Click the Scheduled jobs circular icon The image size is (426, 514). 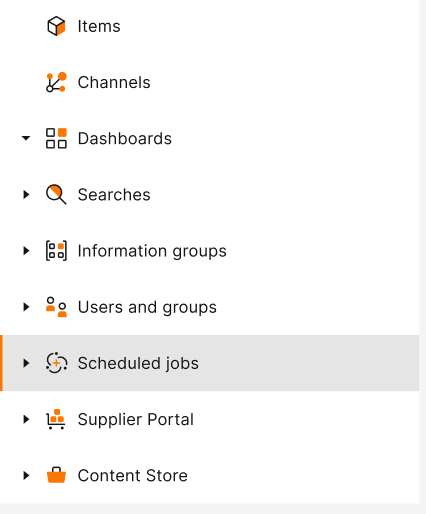tap(56, 363)
